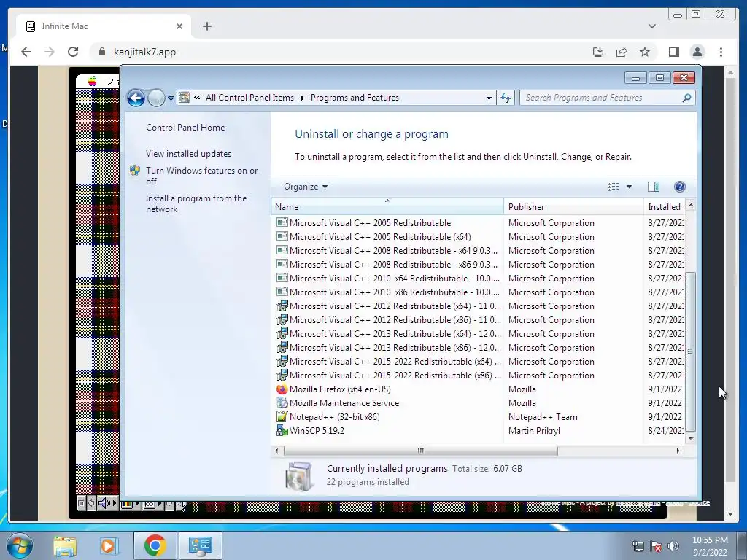
Task: Bookmark this page with the star icon
Action: (645, 52)
